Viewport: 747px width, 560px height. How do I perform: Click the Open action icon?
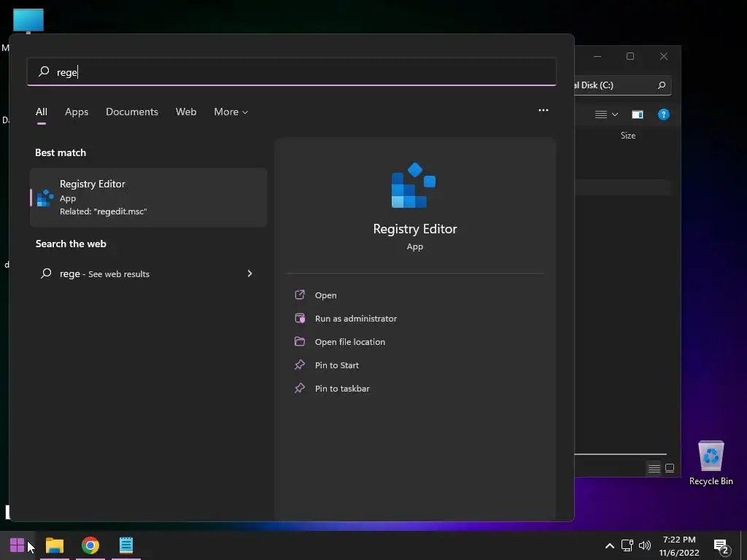pyautogui.click(x=300, y=295)
